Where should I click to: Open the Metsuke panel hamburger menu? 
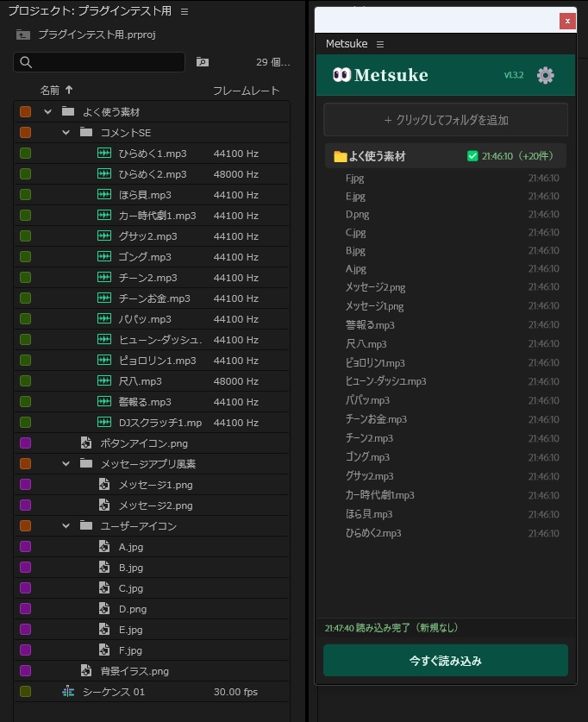(380, 44)
